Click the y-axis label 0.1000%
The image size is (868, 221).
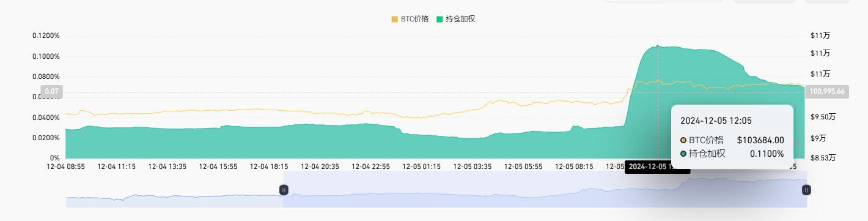click(46, 56)
